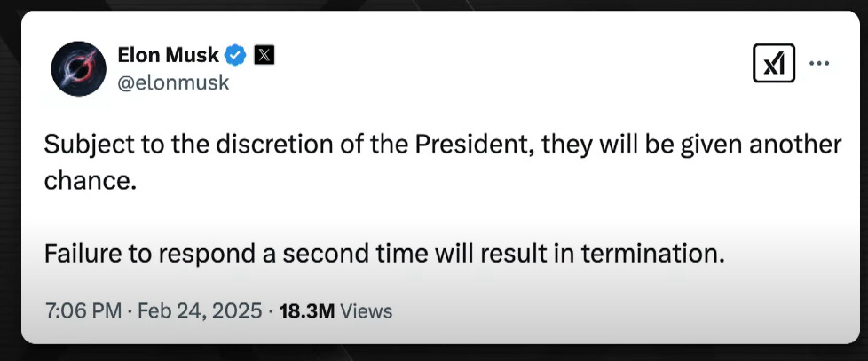868x361 pixels.
Task: Open the Elon Musk display name
Action: click(x=168, y=55)
